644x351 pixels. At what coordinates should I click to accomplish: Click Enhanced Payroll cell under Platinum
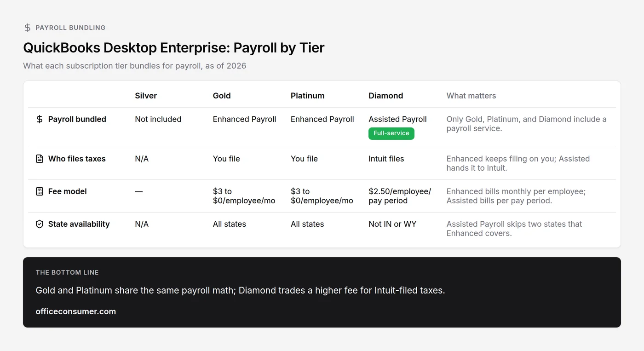pyautogui.click(x=322, y=119)
